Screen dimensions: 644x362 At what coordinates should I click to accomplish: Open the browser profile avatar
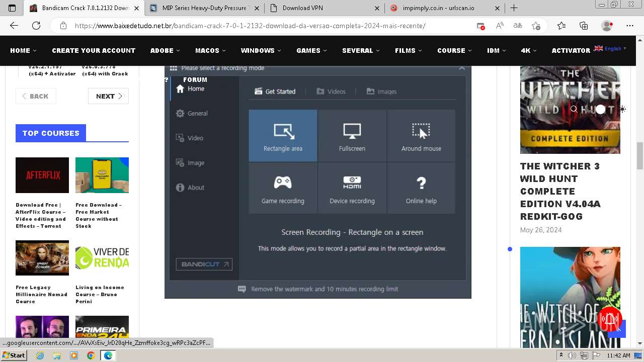pos(607,26)
